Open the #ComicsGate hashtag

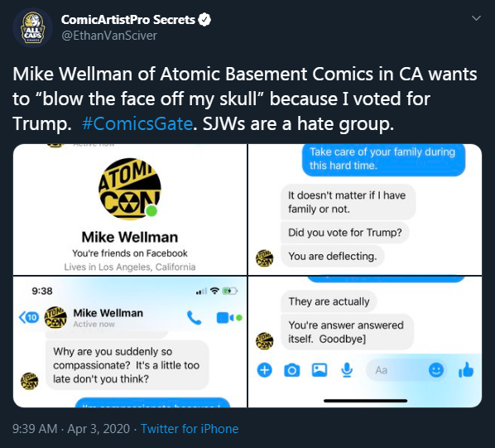[137, 123]
